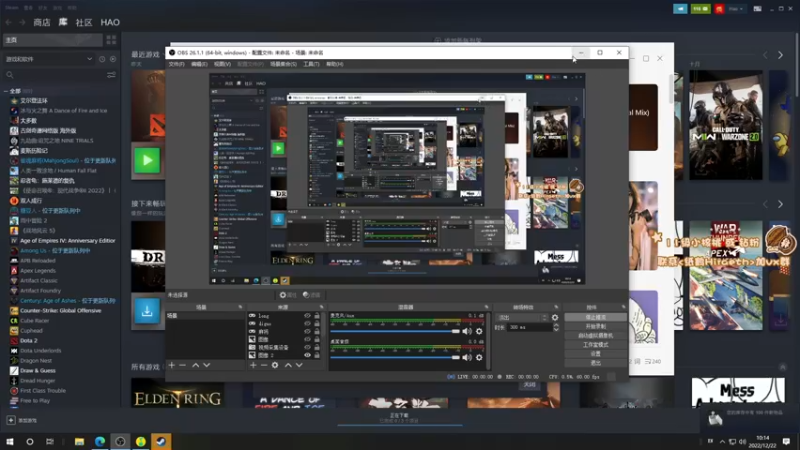800x450 pixels.
Task: Collapse the 全部 category in Steam game list
Action: coord(6,91)
